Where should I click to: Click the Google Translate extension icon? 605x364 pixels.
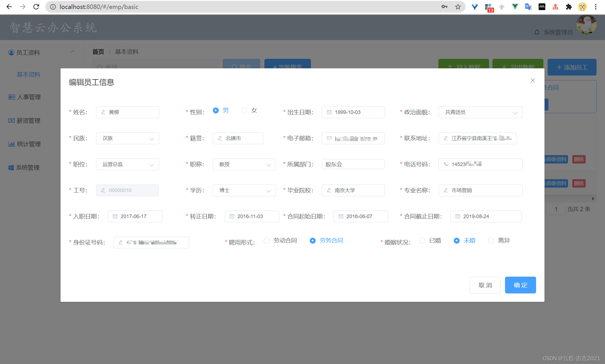(x=528, y=7)
